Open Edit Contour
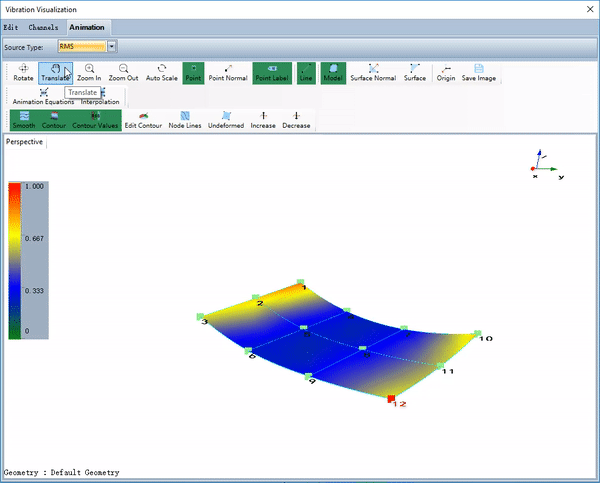This screenshot has height=483, width=600. pos(143,120)
